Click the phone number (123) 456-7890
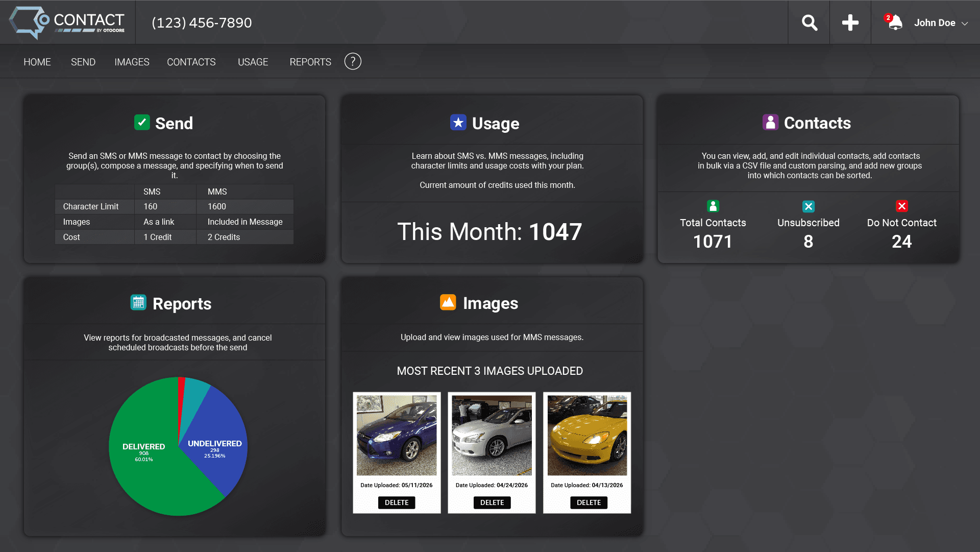 (202, 23)
